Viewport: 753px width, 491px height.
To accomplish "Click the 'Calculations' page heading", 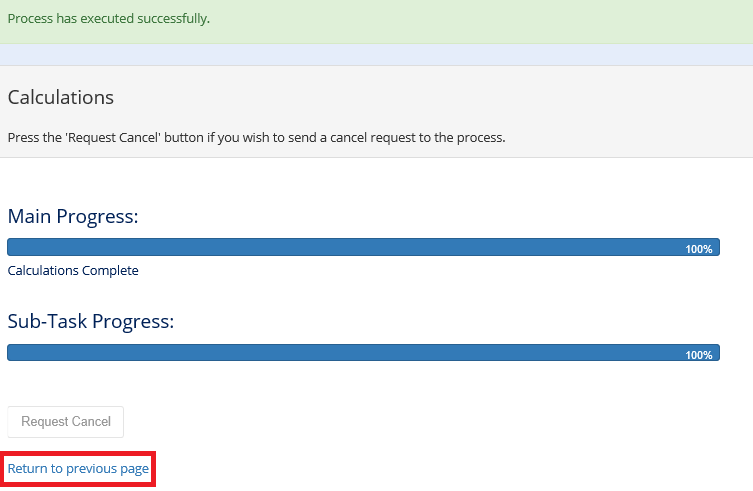I will pyautogui.click(x=61, y=97).
